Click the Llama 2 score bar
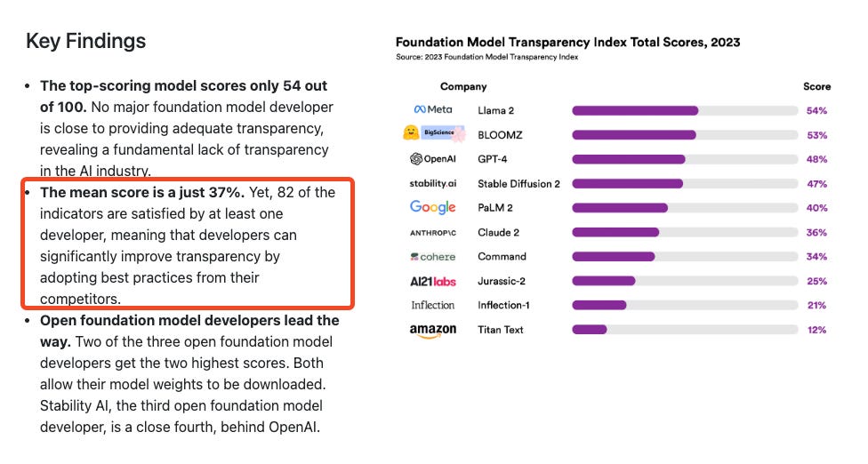Viewport: 868px width, 464px height. pos(635,111)
